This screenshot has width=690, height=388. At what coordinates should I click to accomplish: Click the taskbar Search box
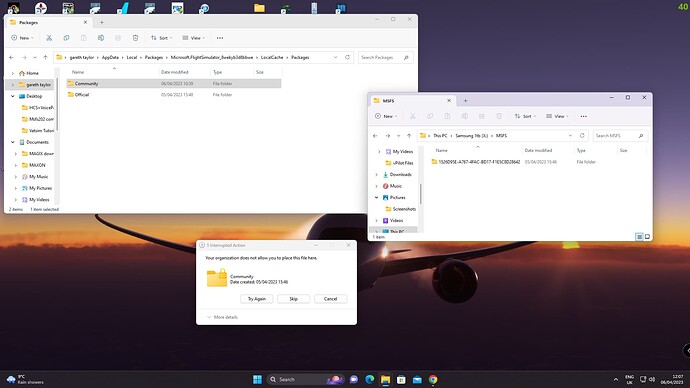point(306,379)
